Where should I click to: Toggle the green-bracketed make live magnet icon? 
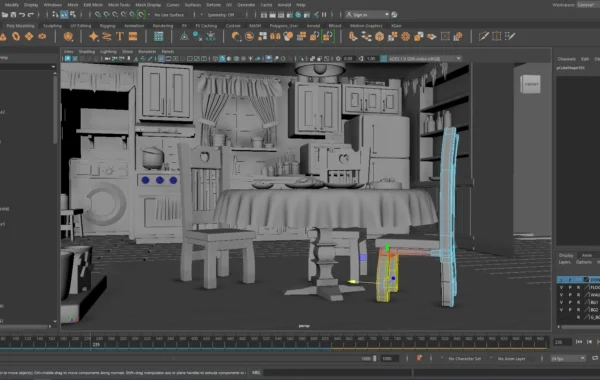(x=142, y=15)
